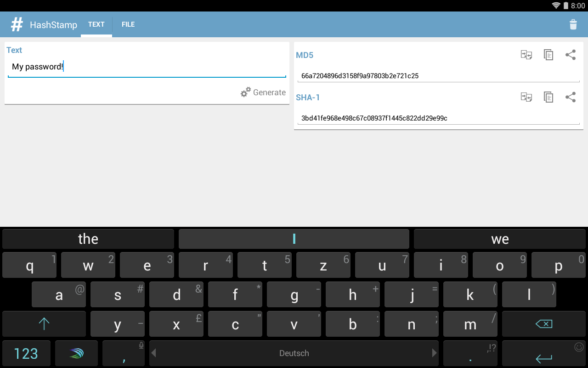Open compare for the MD5 hash
This screenshot has width=588, height=368.
click(526, 55)
